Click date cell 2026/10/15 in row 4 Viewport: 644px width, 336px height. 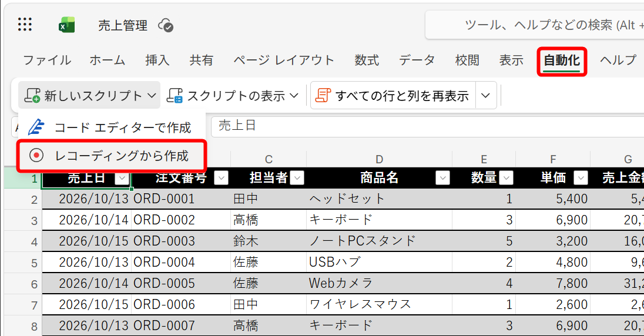coord(86,241)
